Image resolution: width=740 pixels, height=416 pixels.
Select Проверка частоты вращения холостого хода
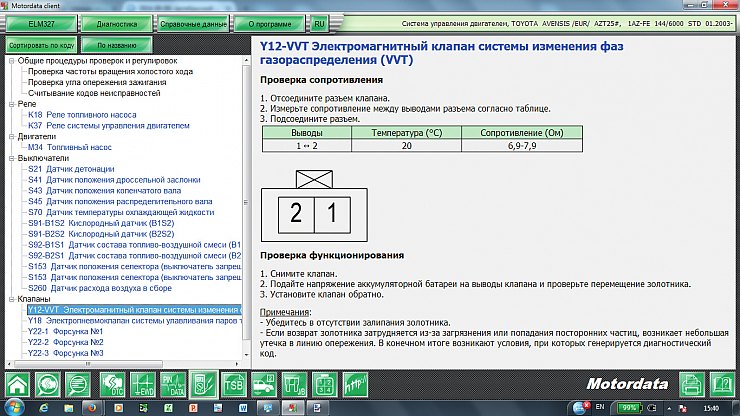pyautogui.click(x=110, y=72)
